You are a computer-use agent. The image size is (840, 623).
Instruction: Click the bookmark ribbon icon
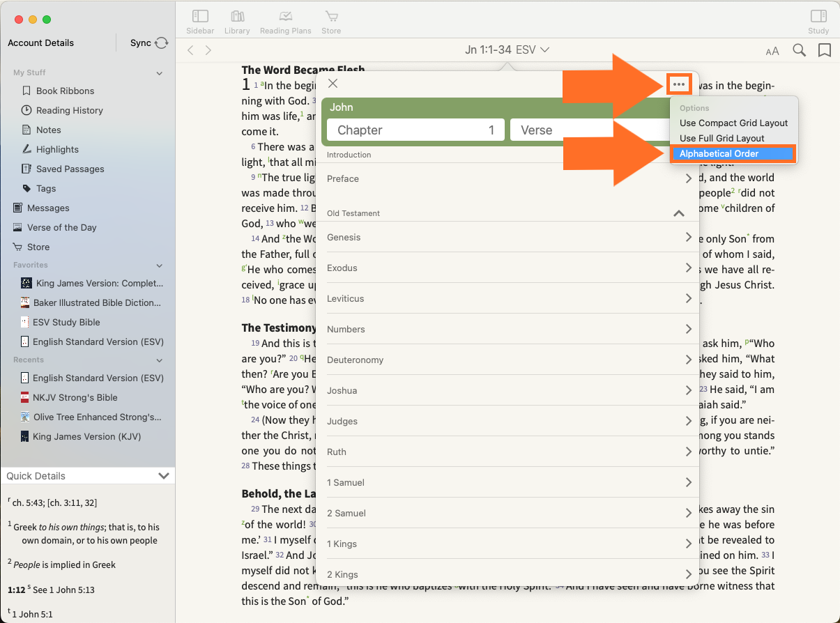click(x=825, y=50)
